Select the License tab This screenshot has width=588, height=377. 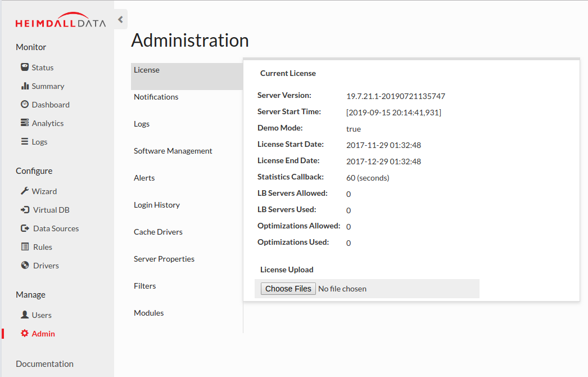147,70
